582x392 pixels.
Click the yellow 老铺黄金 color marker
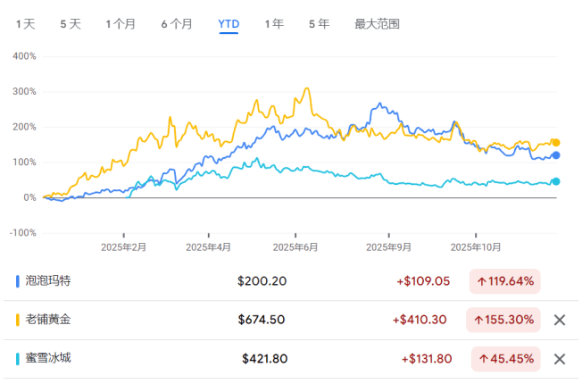pos(19,320)
